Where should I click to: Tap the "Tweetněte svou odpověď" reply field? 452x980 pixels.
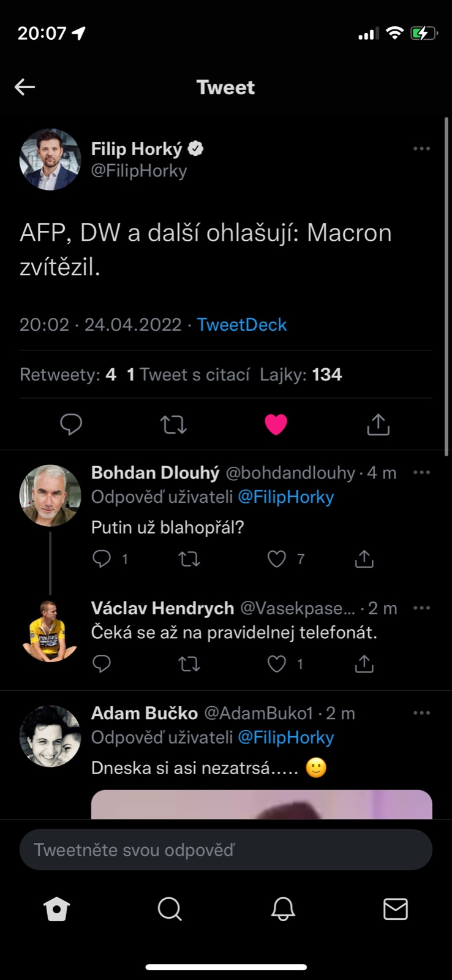click(226, 850)
